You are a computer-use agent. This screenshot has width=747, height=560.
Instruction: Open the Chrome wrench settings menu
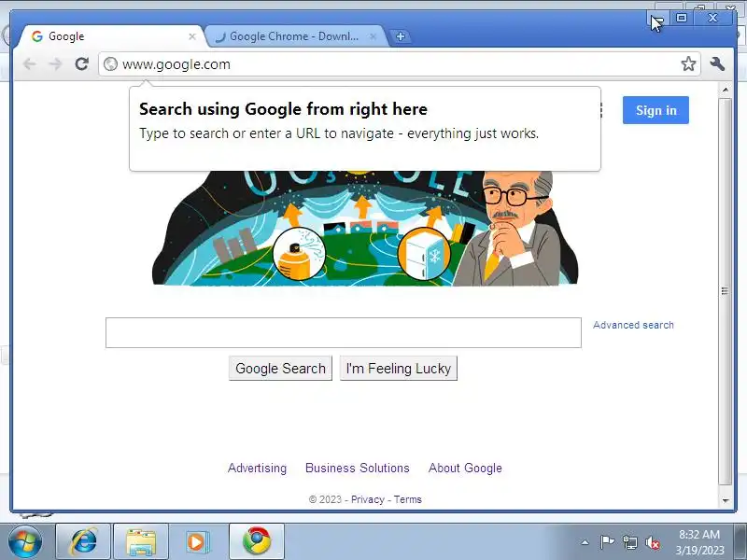717,63
